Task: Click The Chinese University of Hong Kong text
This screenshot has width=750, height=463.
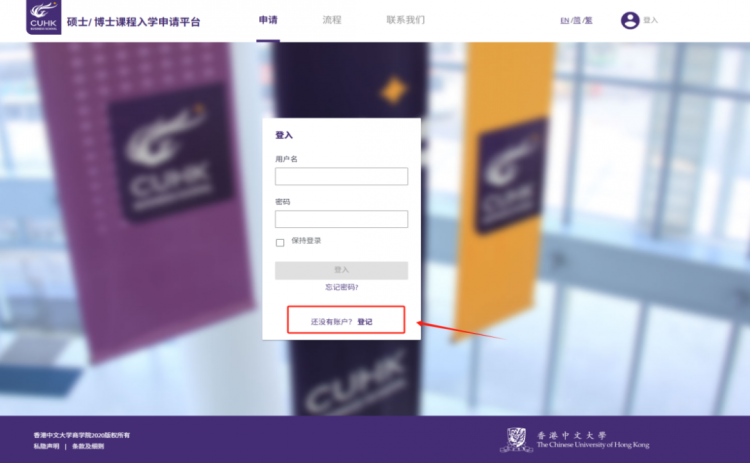Action: [593, 445]
